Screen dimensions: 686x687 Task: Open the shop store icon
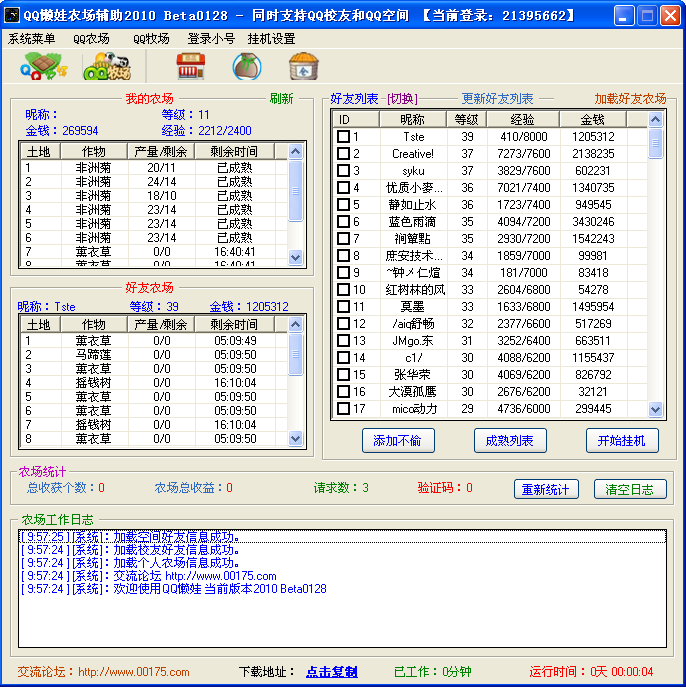(191, 67)
